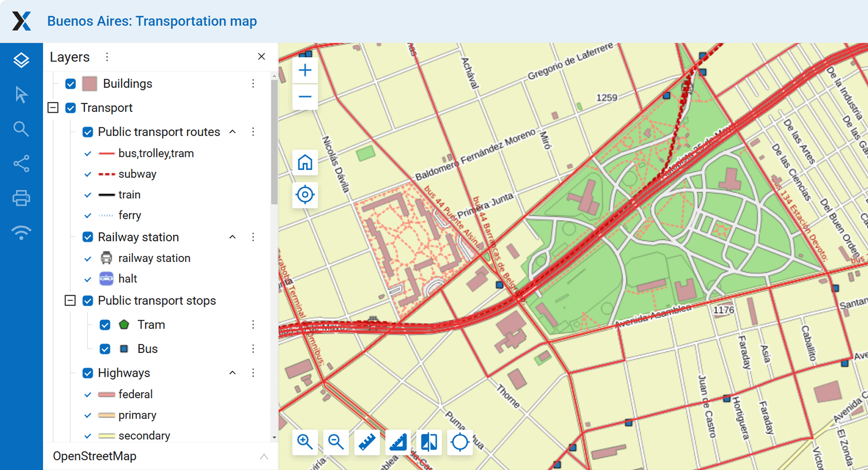This screenshot has width=868, height=470.
Task: Click the share icon in the sidebar
Action: (21, 163)
